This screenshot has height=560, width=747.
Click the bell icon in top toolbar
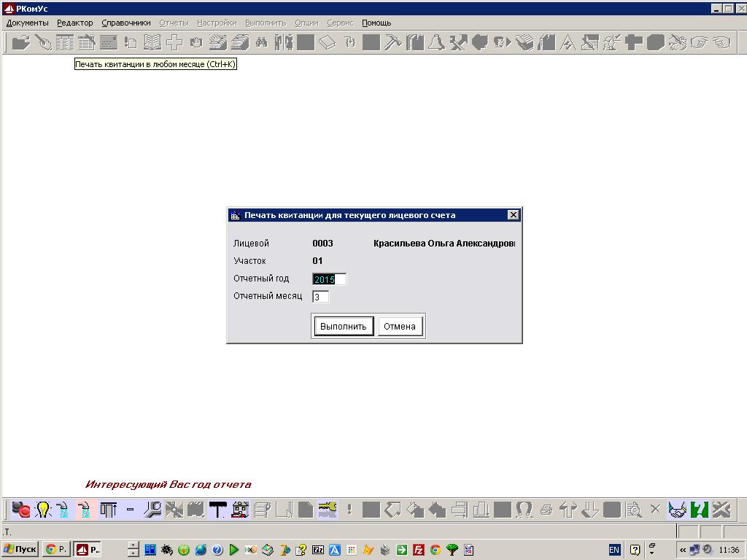point(436,42)
